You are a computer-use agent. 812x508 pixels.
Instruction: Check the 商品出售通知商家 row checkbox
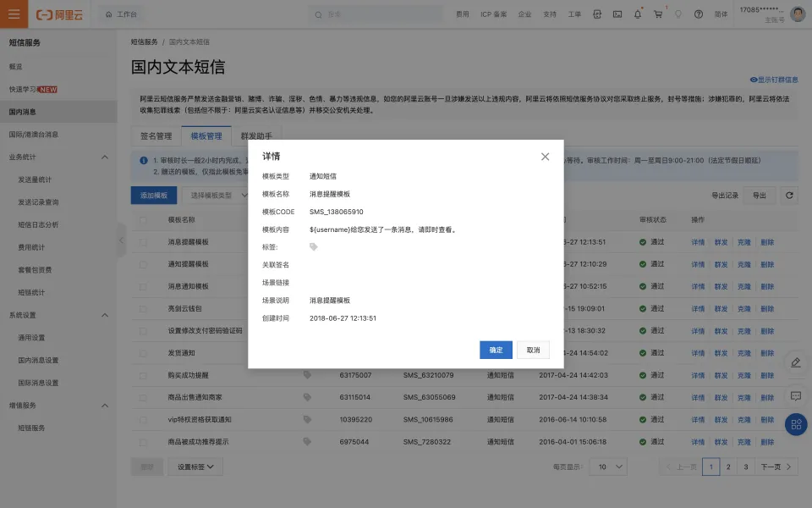(143, 398)
